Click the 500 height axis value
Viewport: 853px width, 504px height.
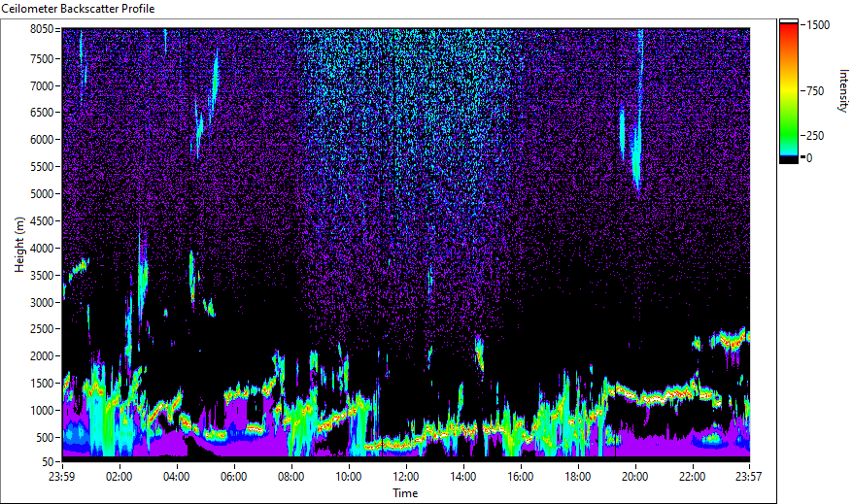[45, 438]
